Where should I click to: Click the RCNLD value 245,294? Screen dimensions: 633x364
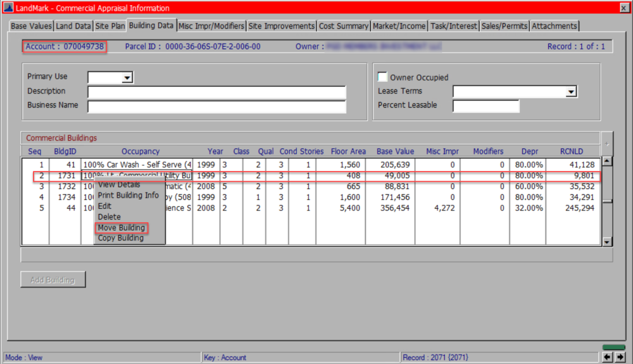[579, 208]
